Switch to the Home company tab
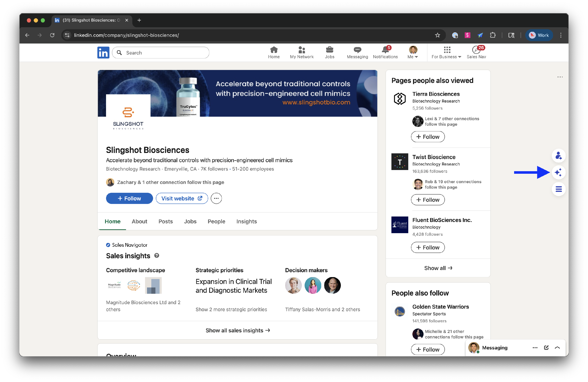 point(113,221)
